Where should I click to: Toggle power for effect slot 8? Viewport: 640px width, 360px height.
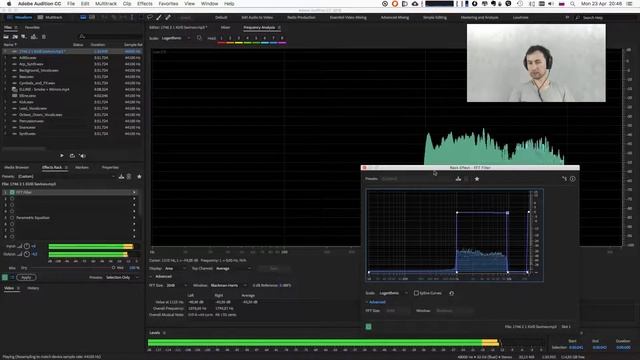12,237
